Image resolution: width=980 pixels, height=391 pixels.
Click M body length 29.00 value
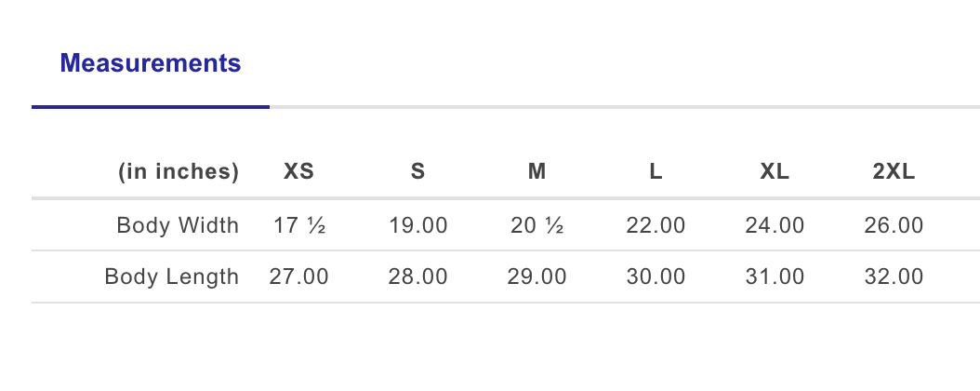point(536,276)
